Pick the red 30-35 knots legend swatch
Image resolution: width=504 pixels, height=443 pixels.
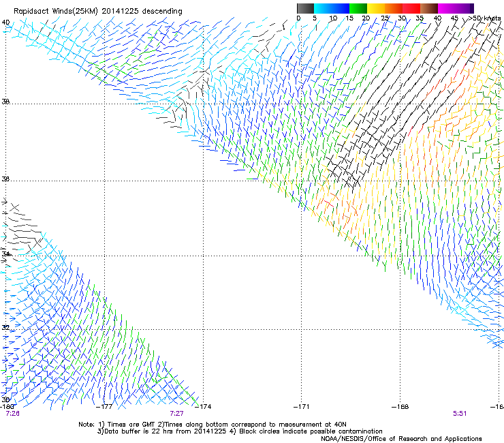pyautogui.click(x=411, y=8)
